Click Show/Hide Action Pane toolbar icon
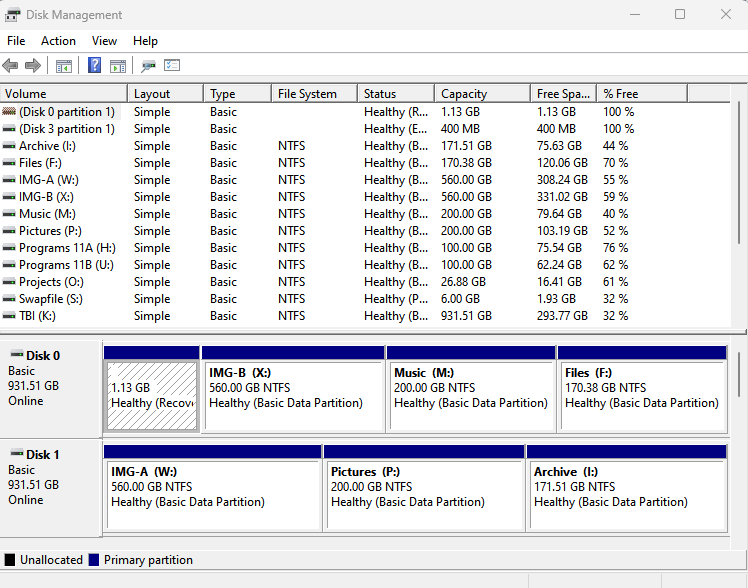748x588 pixels. pos(118,66)
